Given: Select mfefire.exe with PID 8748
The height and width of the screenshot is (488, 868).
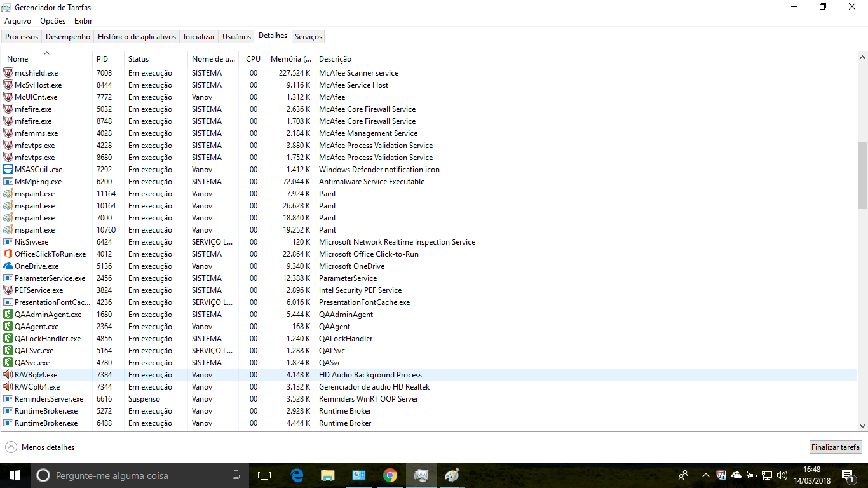Looking at the screenshot, I should 429,121.
